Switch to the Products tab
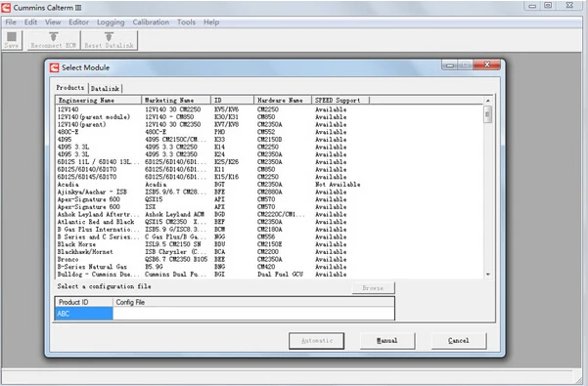This screenshot has width=588, height=386. (70, 88)
